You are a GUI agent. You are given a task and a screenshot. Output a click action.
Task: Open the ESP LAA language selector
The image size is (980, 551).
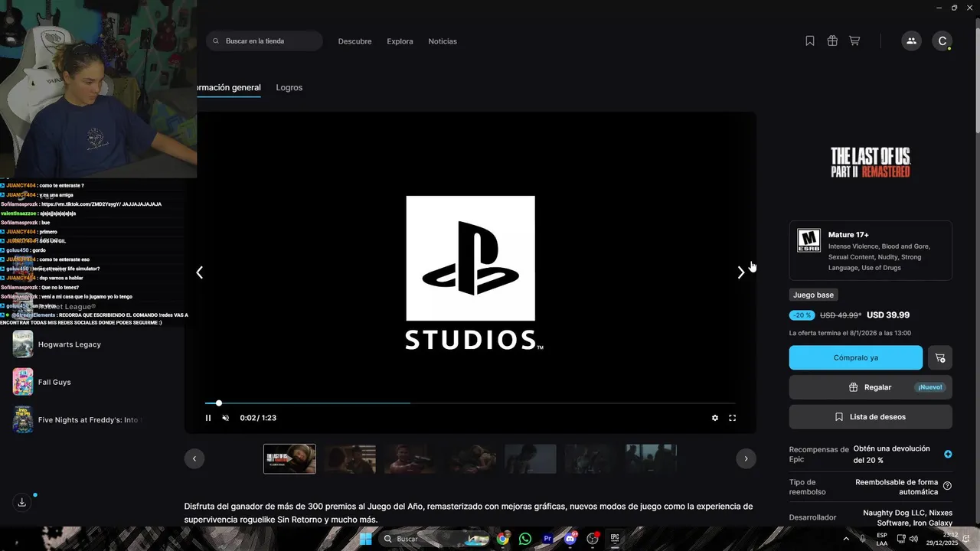(x=882, y=539)
